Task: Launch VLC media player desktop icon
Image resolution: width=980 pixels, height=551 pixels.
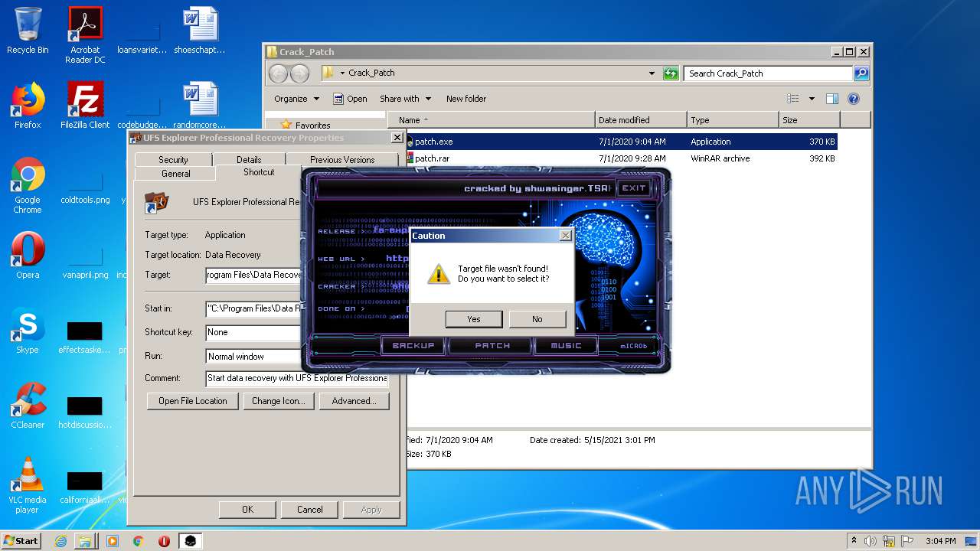Action: (x=28, y=485)
